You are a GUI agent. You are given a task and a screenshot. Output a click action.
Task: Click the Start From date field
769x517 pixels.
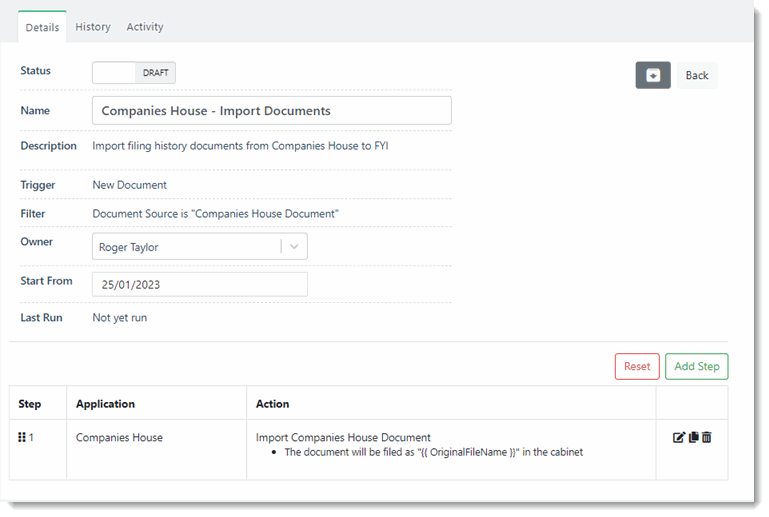200,284
